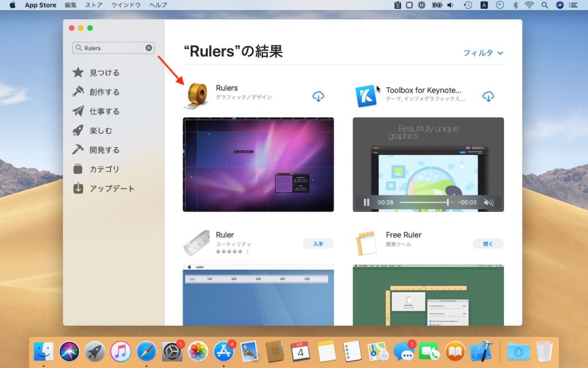Click the Rulers app icon with yellow tape measure
This screenshot has height=368, width=588.
click(196, 94)
